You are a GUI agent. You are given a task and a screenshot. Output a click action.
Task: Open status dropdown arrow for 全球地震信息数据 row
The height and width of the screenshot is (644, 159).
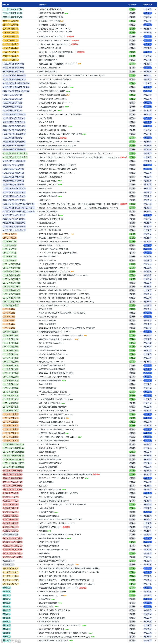(141, 508)
